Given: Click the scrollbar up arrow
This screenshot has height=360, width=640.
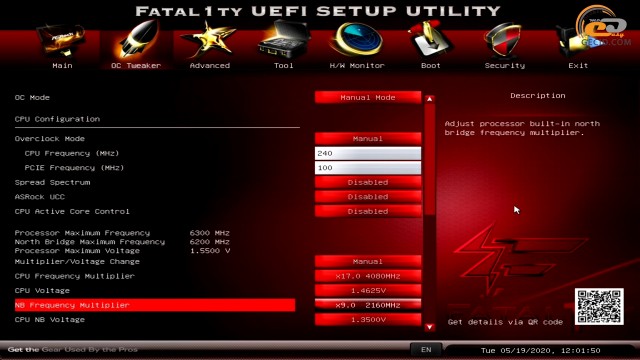Looking at the screenshot, I should coord(429,99).
